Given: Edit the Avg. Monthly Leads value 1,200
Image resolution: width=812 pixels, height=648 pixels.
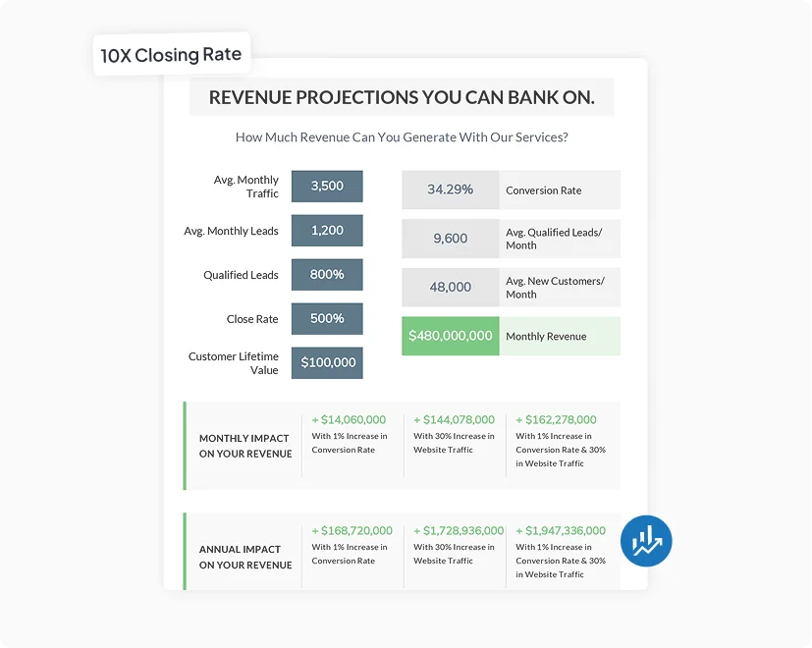Looking at the screenshot, I should coord(326,230).
